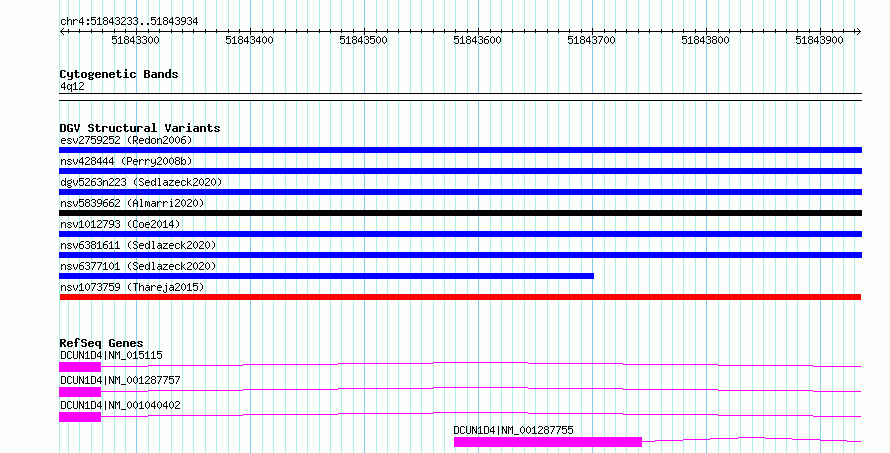Image resolution: width=890 pixels, height=453 pixels.
Task: Click the ruler position 51843600
Action: tap(477, 40)
